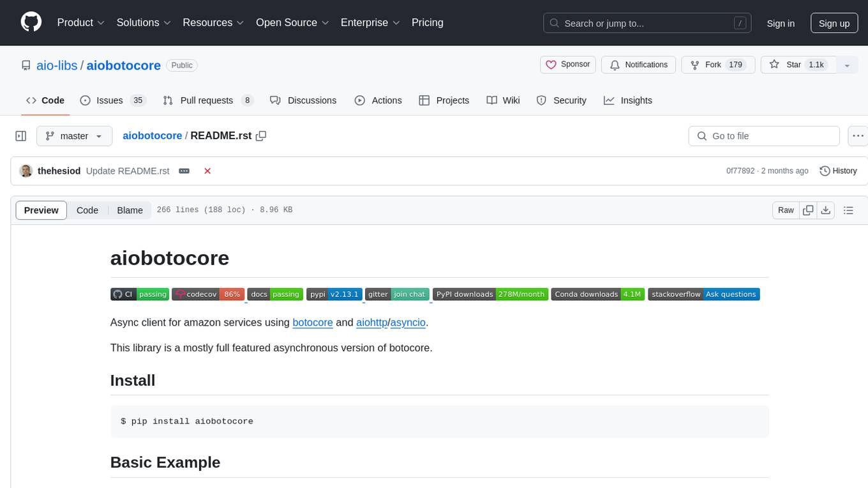Click the Sign up button
The image size is (868, 488).
834,23
